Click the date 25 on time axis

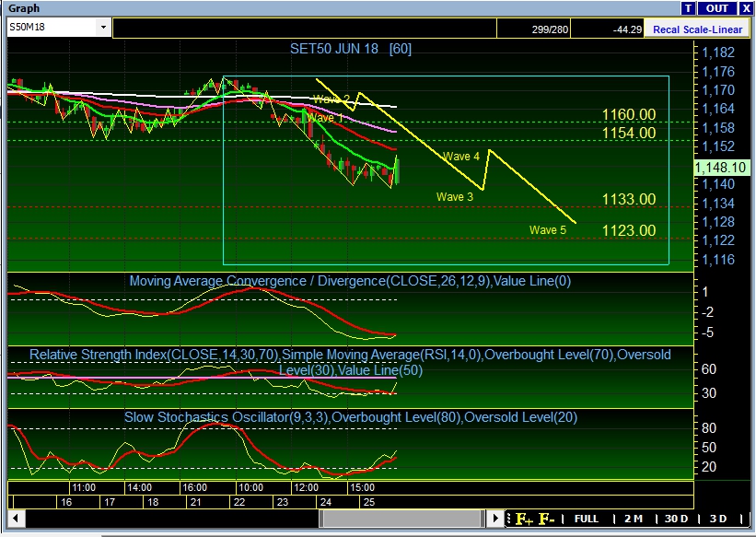[369, 502]
